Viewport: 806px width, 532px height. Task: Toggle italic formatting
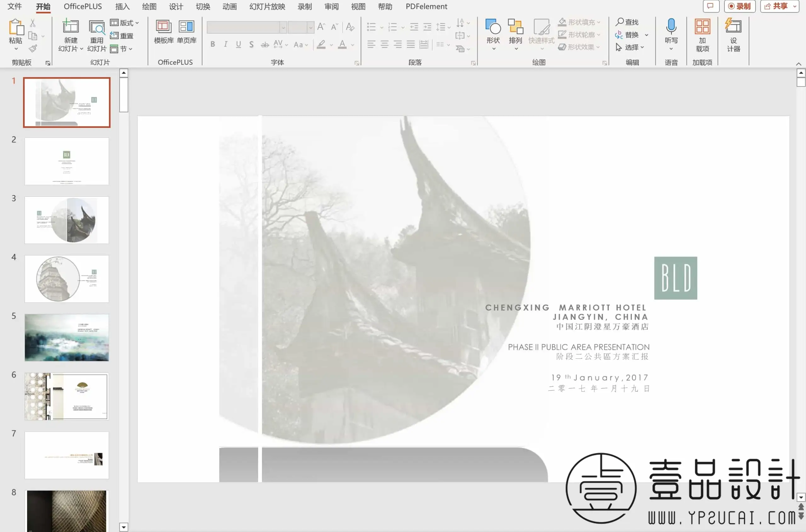click(x=225, y=44)
